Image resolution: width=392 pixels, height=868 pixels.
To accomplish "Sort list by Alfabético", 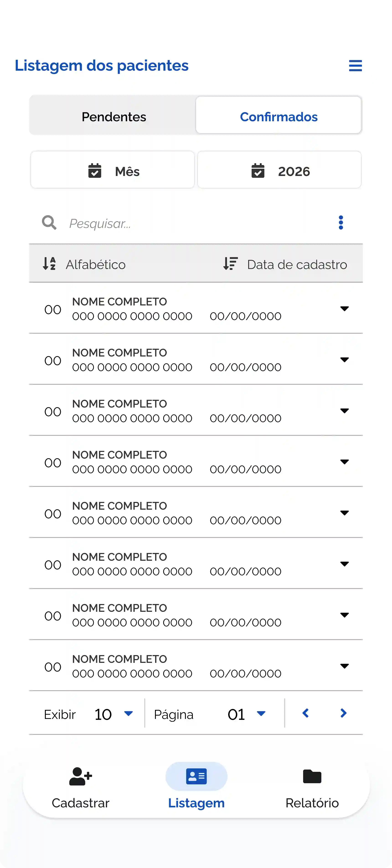I will tap(85, 264).
